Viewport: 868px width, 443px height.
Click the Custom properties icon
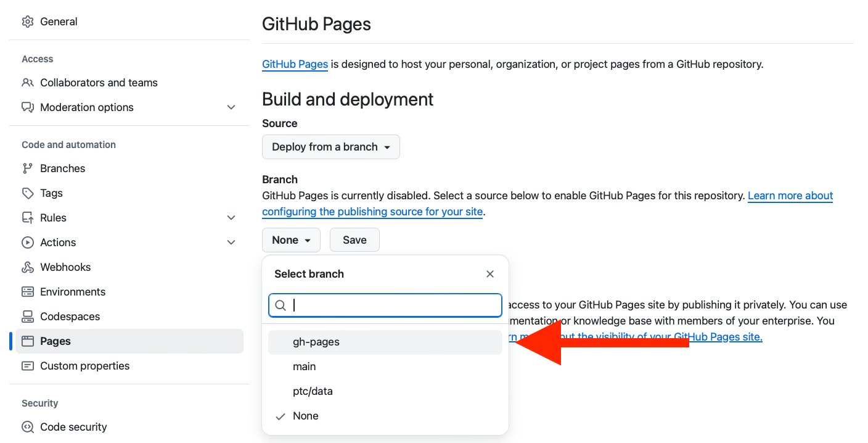(28, 366)
